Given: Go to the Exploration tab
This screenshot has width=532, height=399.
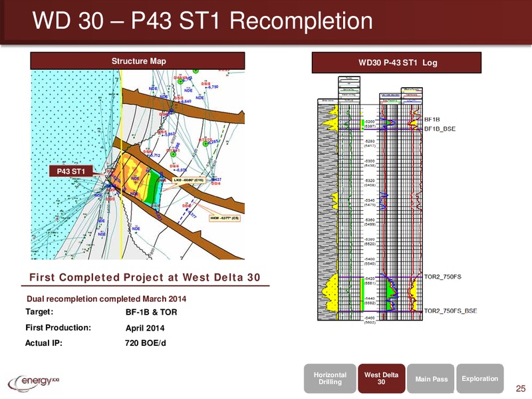Looking at the screenshot, I should 479,378.
